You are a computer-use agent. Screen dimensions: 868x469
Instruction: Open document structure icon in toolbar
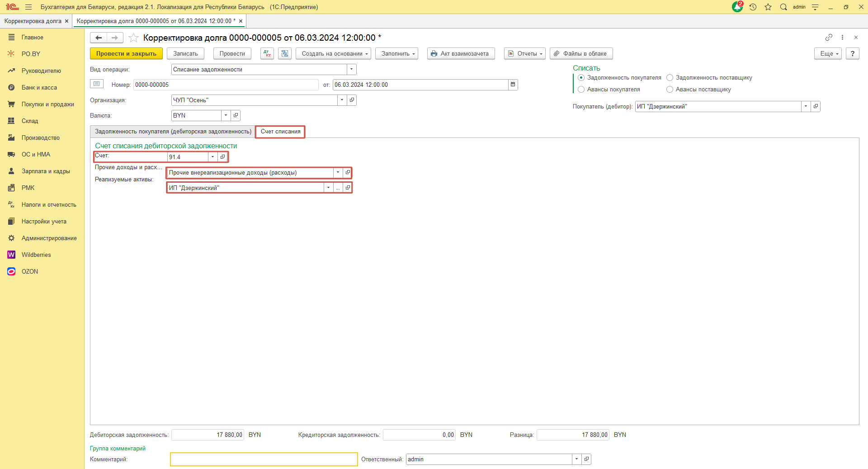coord(285,53)
